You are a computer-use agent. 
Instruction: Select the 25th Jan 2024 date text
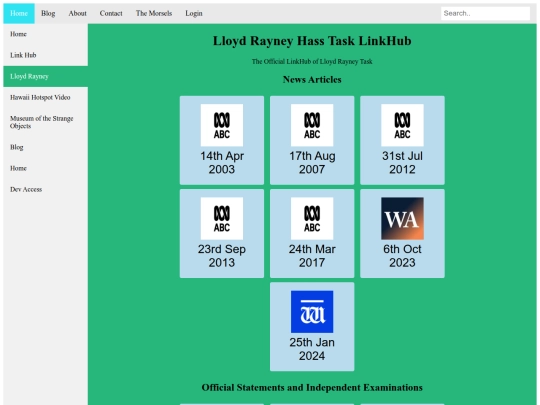pyautogui.click(x=312, y=349)
